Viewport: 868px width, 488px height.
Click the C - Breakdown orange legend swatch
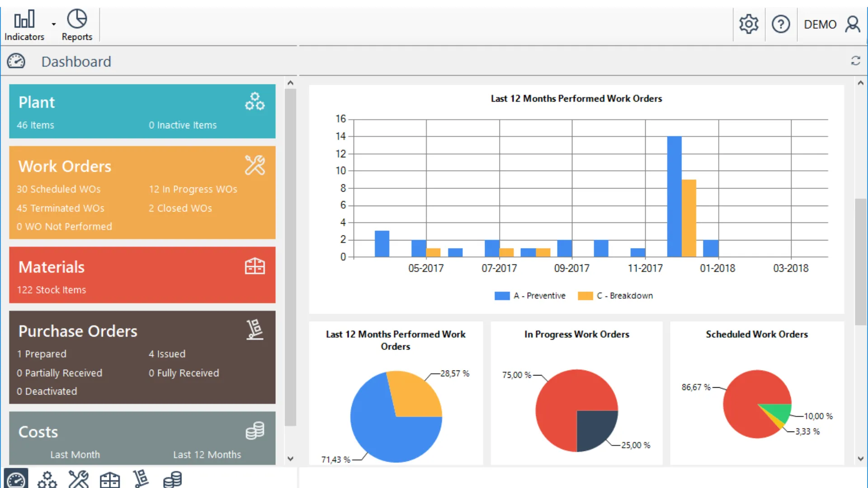point(585,296)
